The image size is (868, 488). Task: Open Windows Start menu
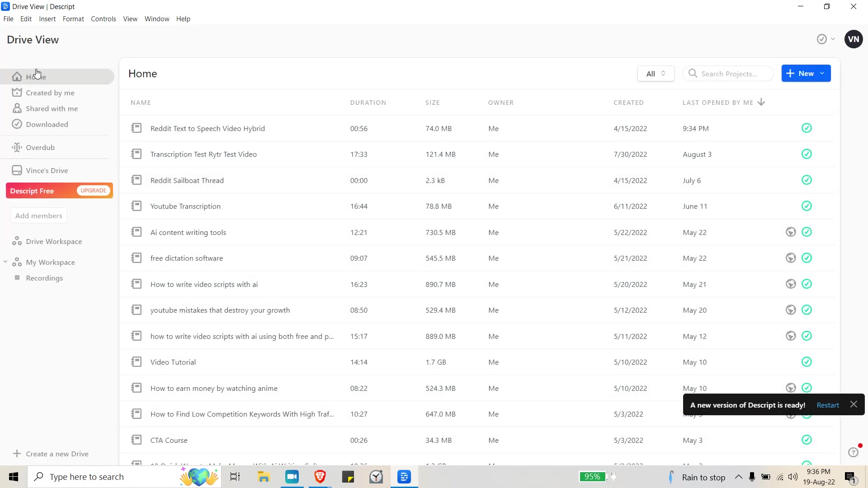[x=14, y=477]
